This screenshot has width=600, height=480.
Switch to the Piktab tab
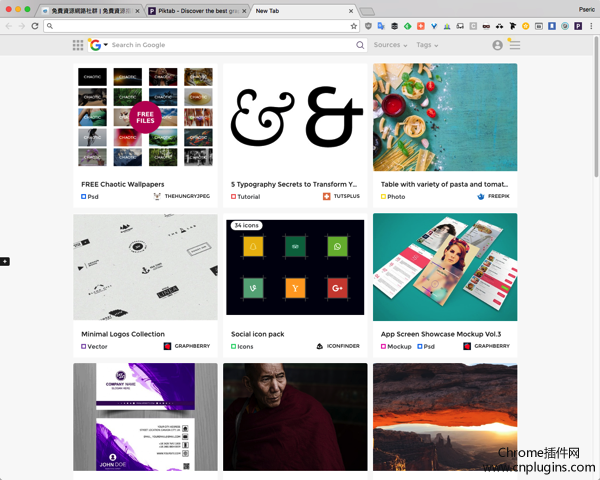click(197, 11)
